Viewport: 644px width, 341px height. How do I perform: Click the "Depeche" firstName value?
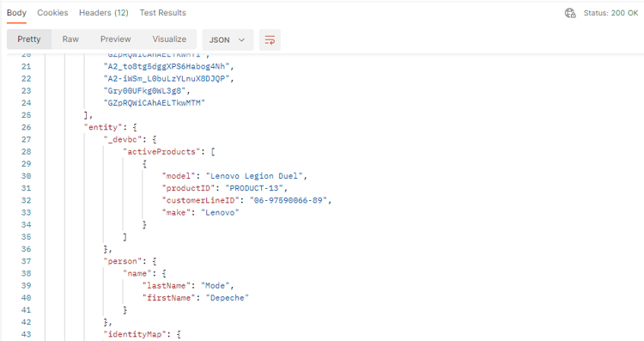pos(228,298)
